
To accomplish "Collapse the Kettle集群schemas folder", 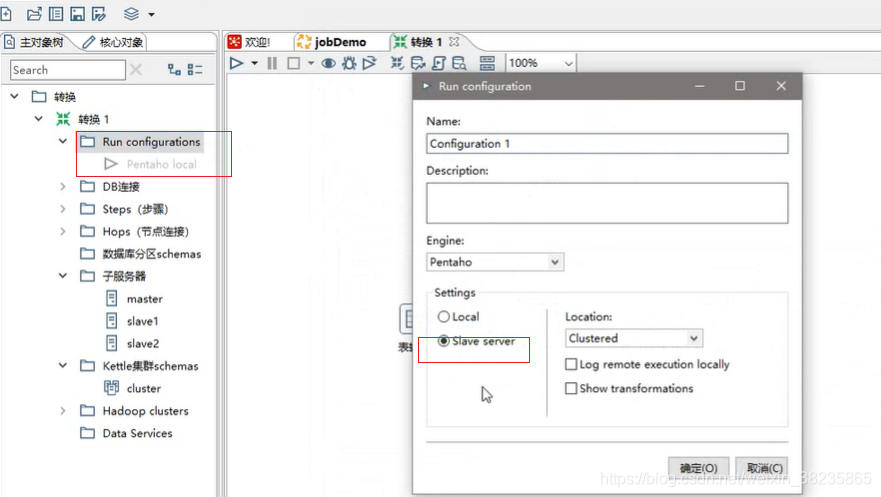I will tap(62, 366).
